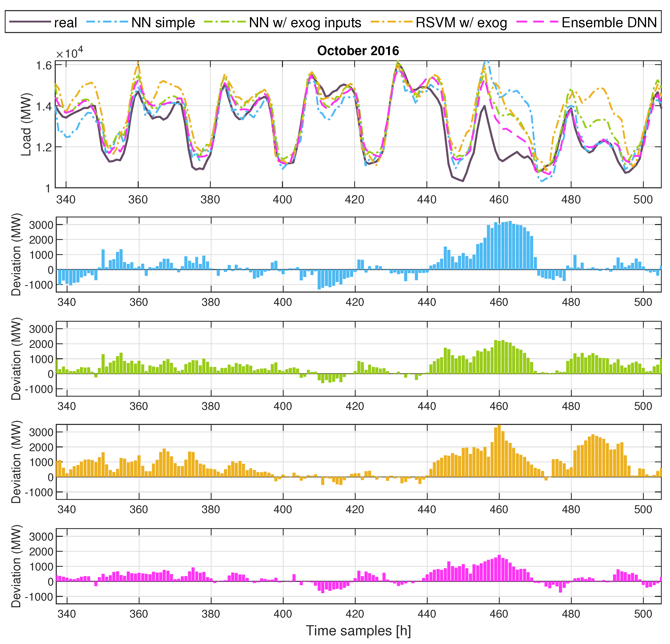Click the dark solid line sample for 'real'

[30, 22]
